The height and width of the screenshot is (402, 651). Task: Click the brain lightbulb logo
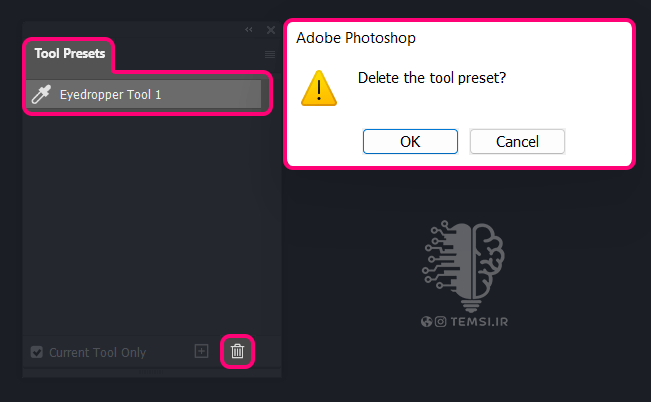[463, 266]
